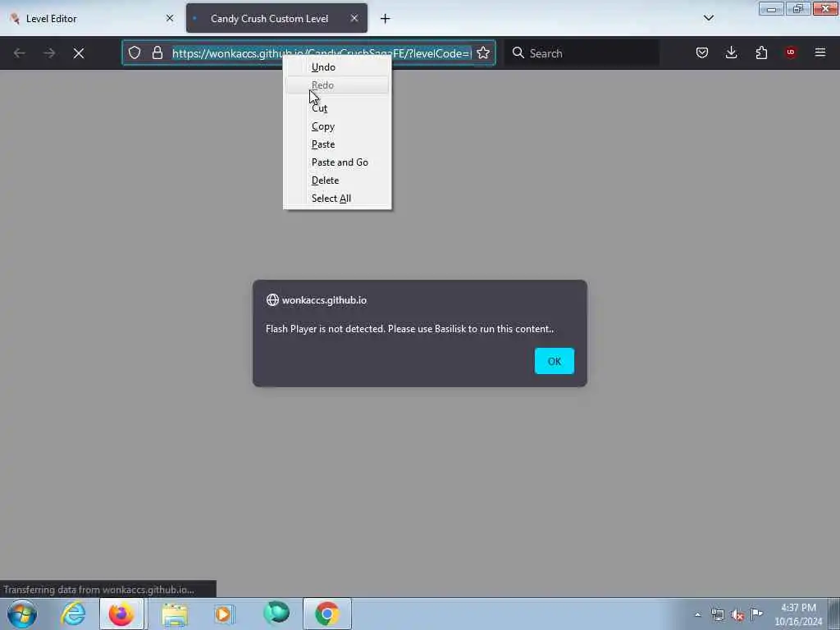The height and width of the screenshot is (630, 840).
Task: Open the Downloads panel
Action: coord(731,52)
